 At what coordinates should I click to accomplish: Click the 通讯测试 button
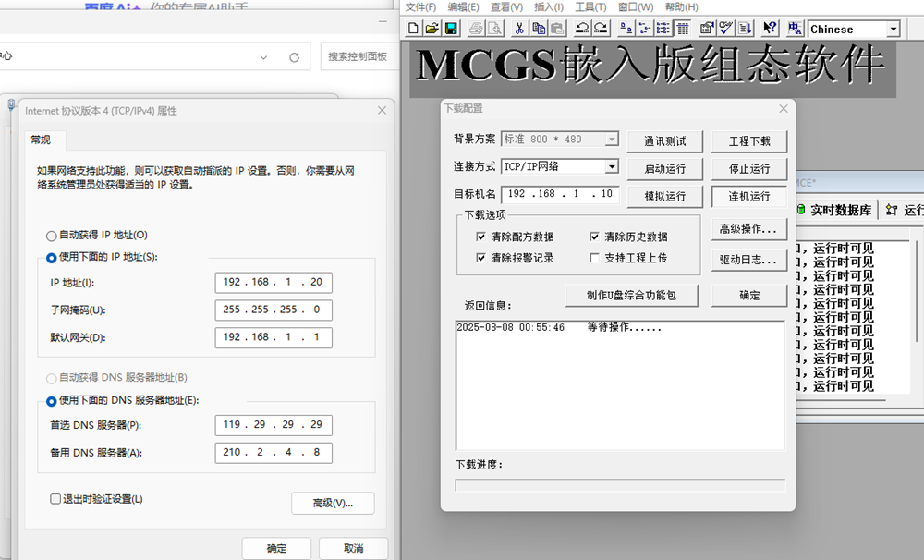tap(664, 141)
